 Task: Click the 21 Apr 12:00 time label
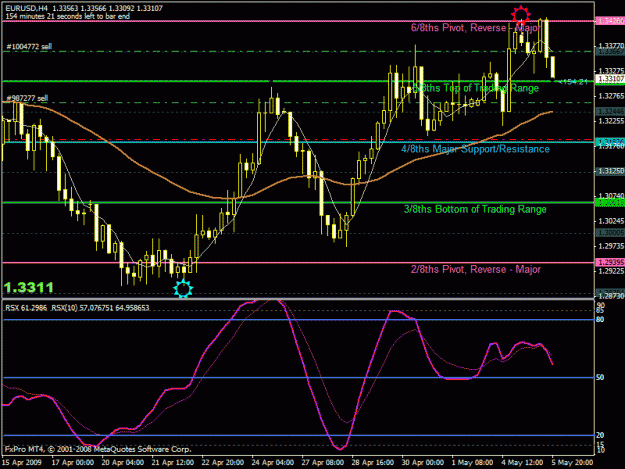[173, 463]
